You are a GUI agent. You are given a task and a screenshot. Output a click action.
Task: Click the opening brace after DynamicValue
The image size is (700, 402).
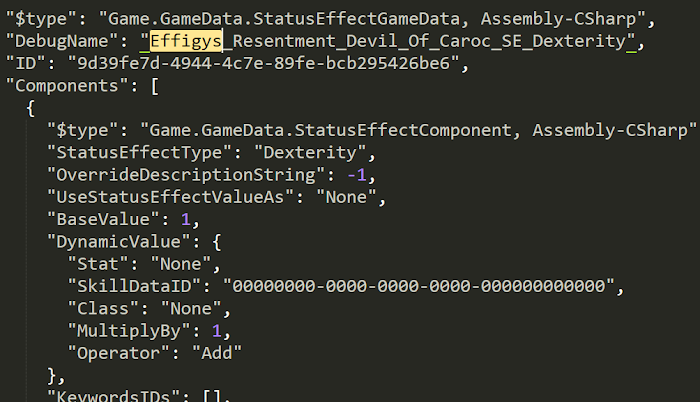(217, 242)
